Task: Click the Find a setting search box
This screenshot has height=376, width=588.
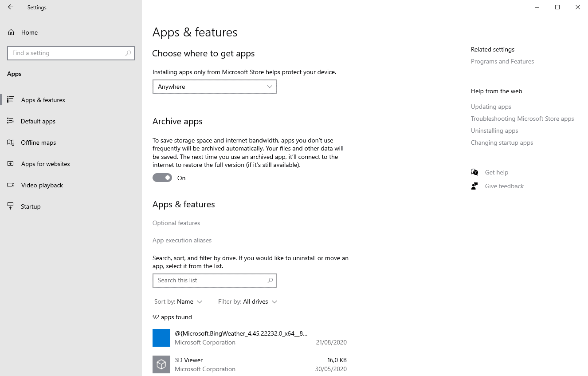Action: 67,53
